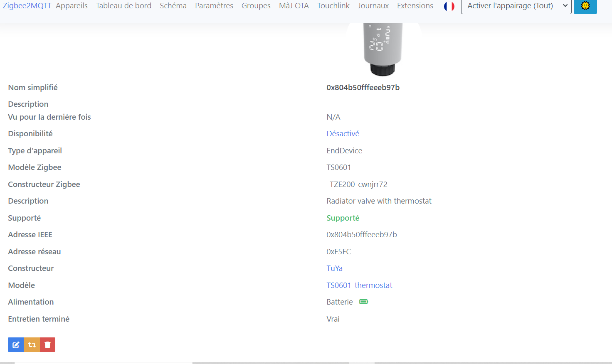Switch theme mode using the yellow toggle button

coord(585,7)
